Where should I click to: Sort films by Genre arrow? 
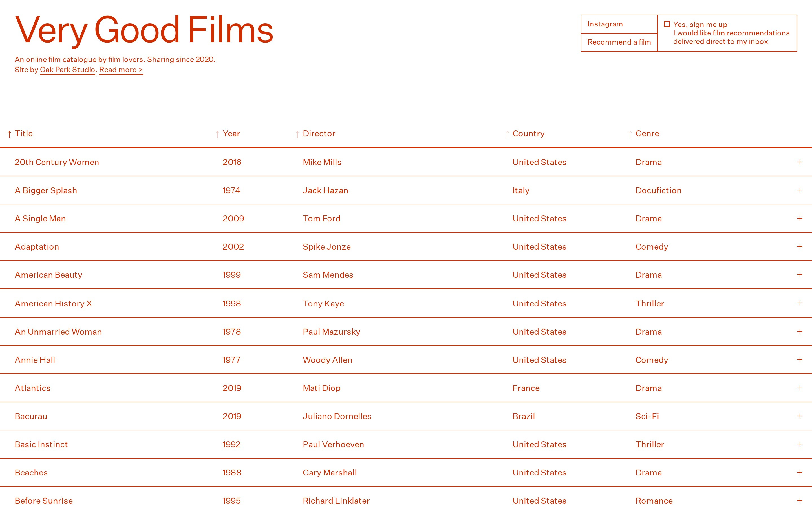[x=630, y=134]
